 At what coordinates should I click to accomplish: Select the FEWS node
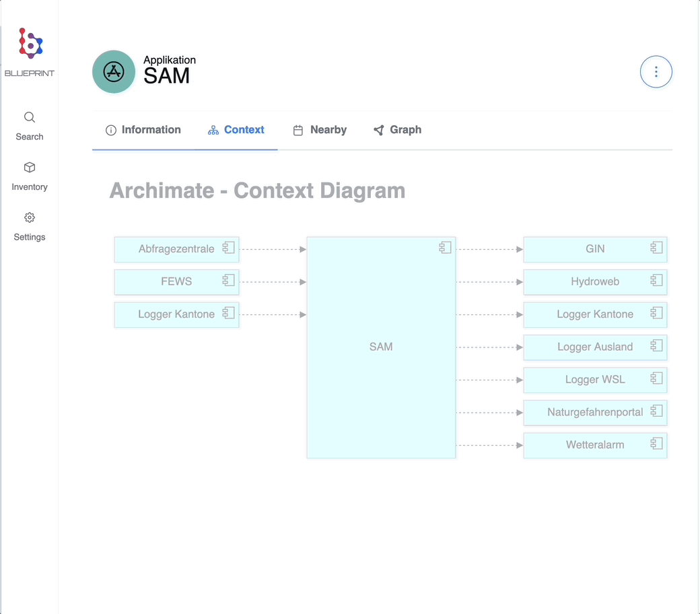coord(177,282)
